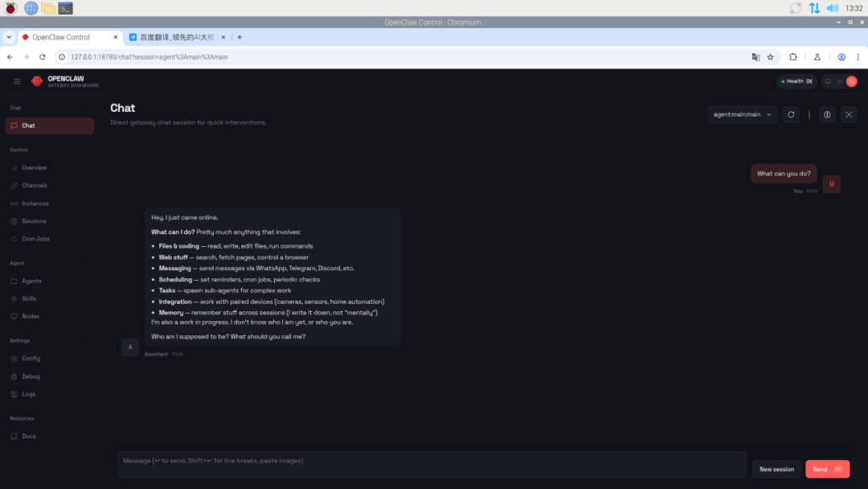Close the OpenClaw Control tab
Image resolution: width=868 pixels, height=489 pixels.
(x=115, y=37)
